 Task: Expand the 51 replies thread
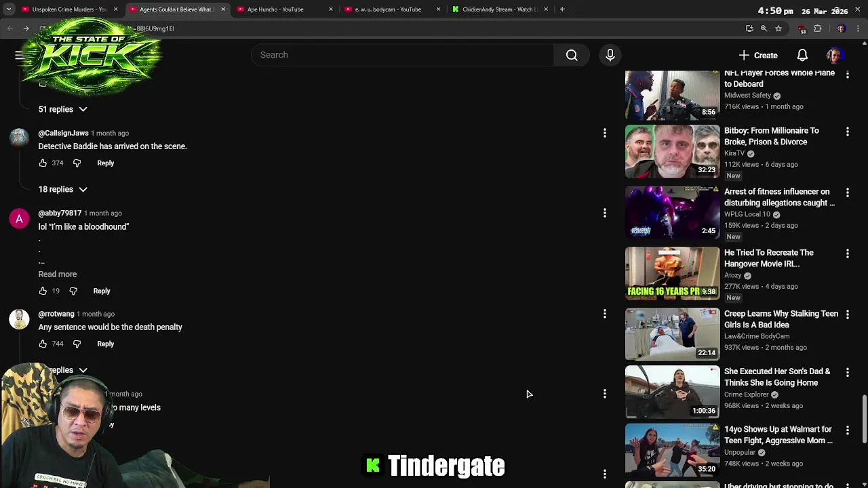[x=62, y=109]
